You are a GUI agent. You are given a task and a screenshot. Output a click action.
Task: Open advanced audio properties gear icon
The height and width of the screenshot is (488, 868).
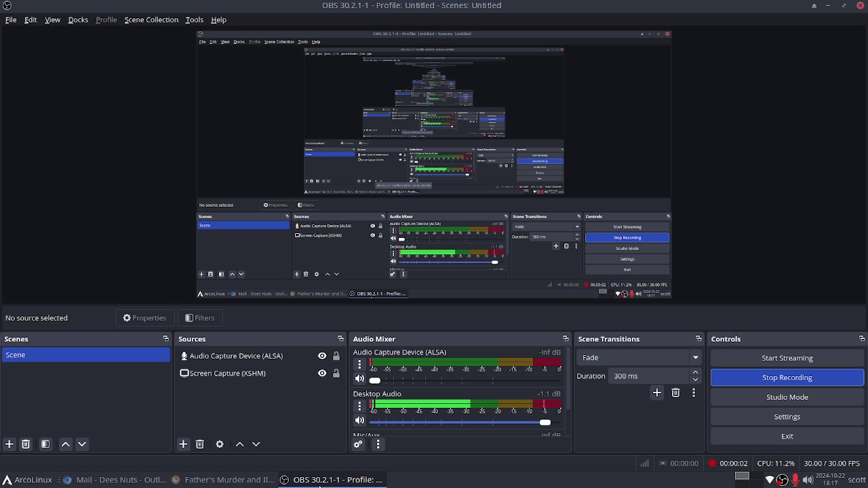(x=358, y=445)
